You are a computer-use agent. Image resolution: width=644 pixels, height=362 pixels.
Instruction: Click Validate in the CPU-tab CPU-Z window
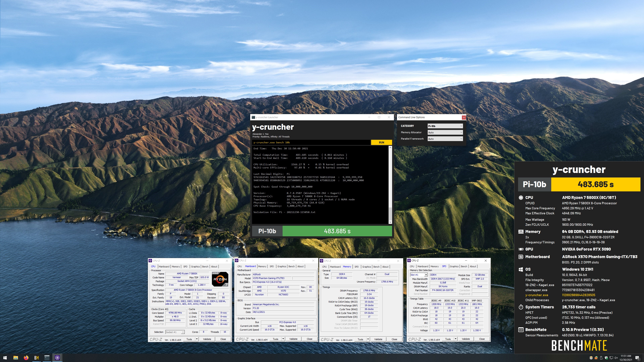(207, 339)
